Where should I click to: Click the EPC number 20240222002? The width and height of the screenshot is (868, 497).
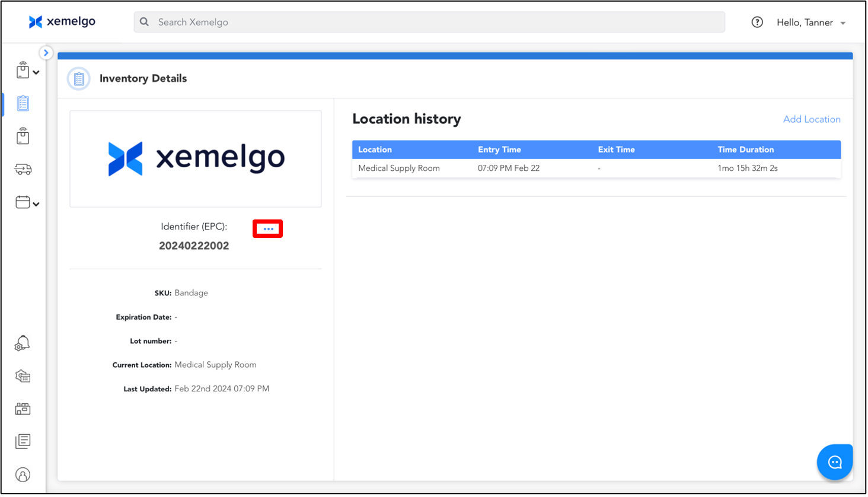[x=194, y=246]
